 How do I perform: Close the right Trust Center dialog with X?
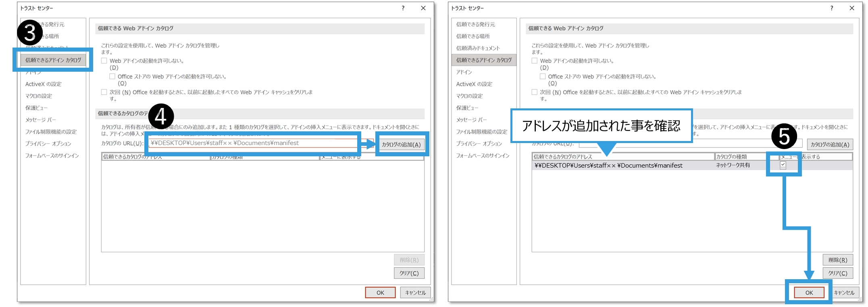(851, 8)
